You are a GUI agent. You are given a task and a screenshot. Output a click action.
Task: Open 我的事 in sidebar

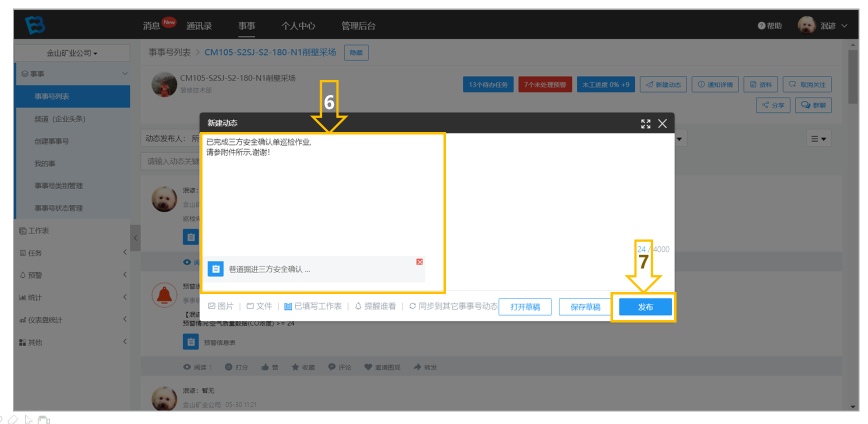[x=44, y=163]
